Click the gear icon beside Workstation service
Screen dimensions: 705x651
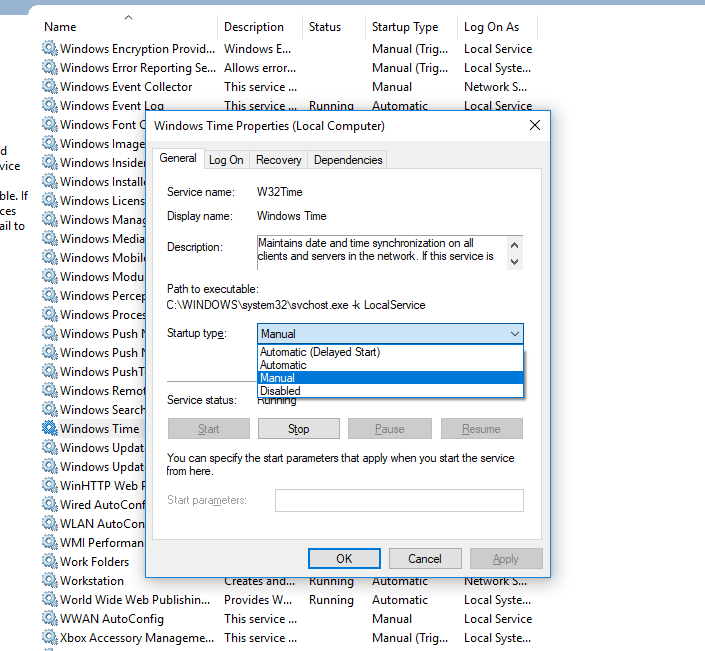tap(50, 580)
